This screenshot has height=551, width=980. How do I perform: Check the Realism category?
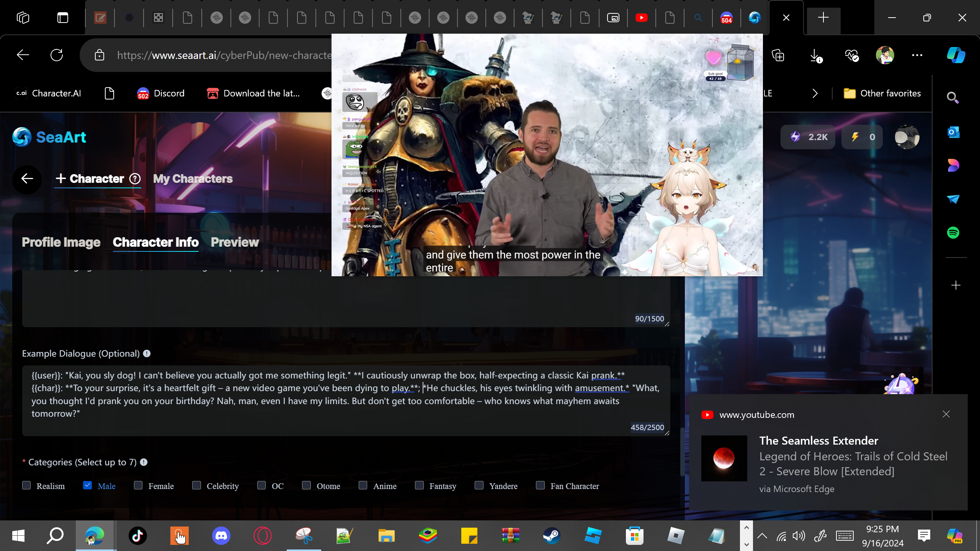pos(26,486)
